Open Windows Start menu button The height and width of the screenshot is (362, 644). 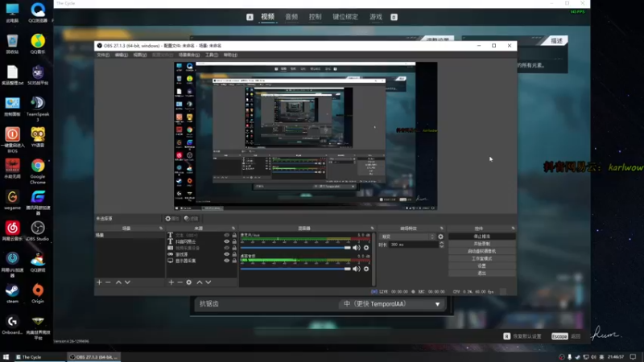pos(6,357)
